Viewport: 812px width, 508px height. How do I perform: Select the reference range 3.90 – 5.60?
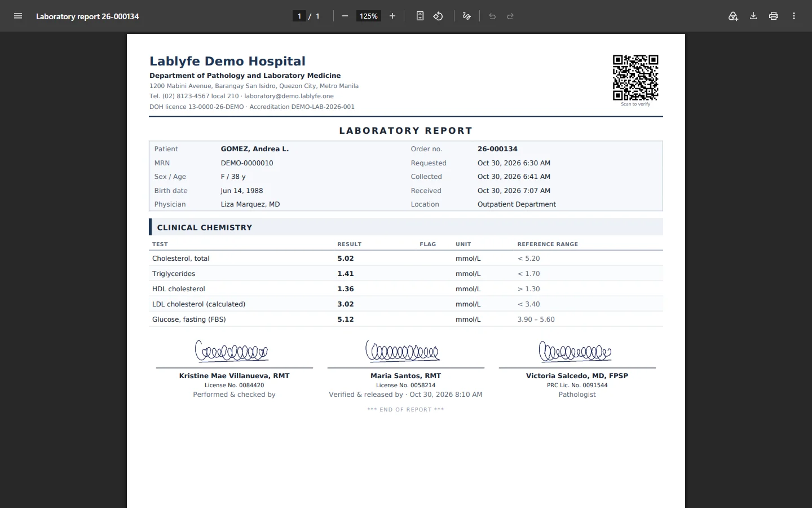tap(536, 319)
